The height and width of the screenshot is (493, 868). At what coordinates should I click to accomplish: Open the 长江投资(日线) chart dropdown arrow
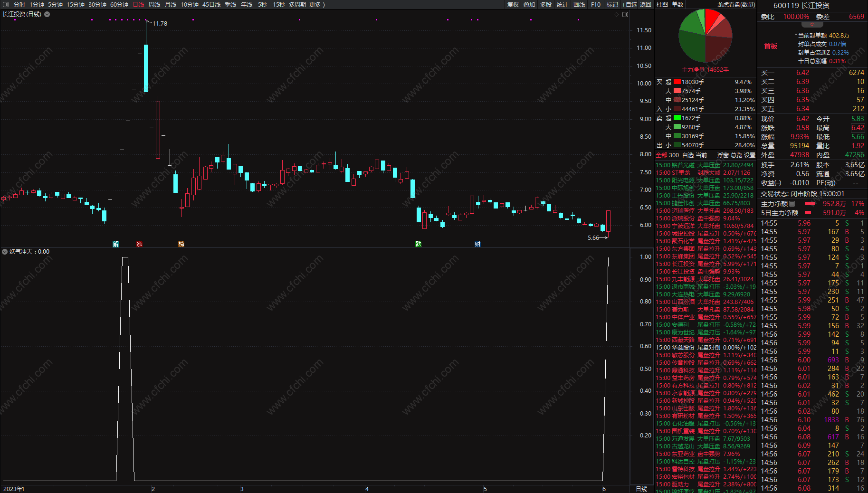coord(47,14)
